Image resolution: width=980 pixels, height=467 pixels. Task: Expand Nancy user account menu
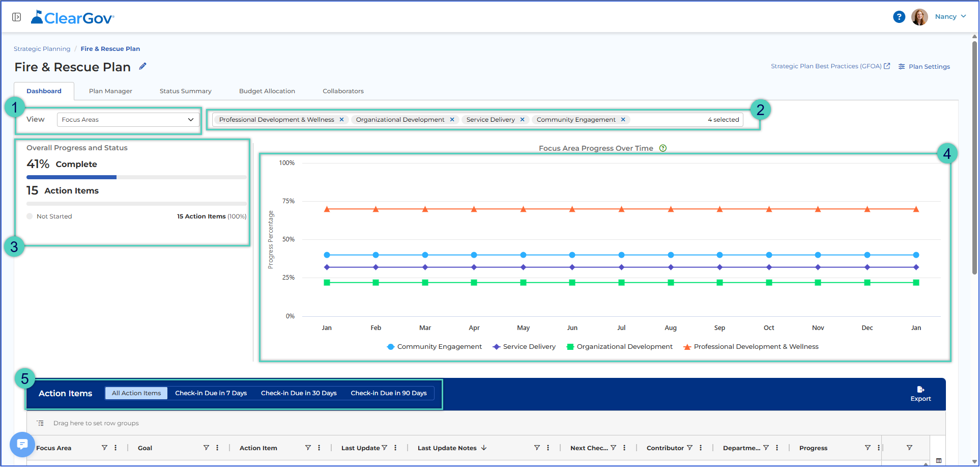tap(950, 17)
